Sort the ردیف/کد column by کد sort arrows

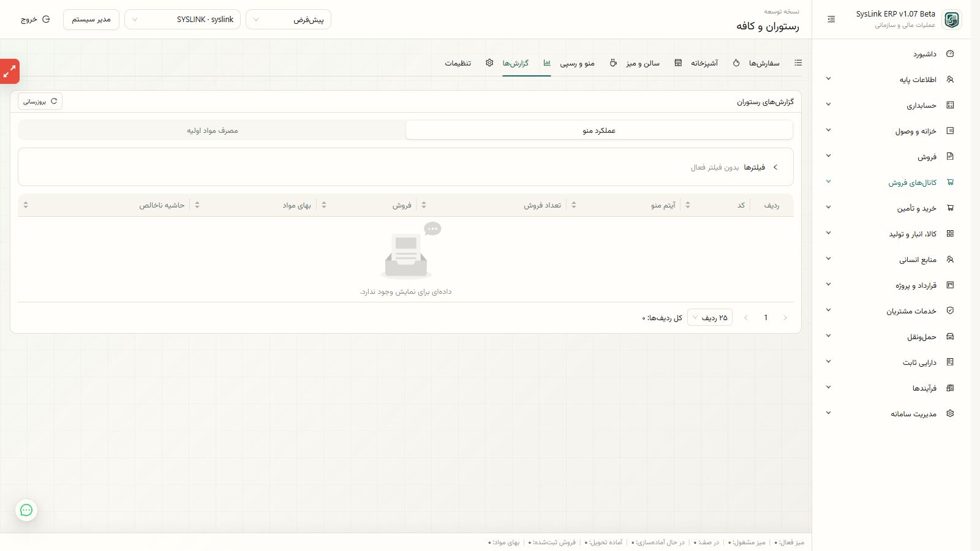click(x=688, y=205)
